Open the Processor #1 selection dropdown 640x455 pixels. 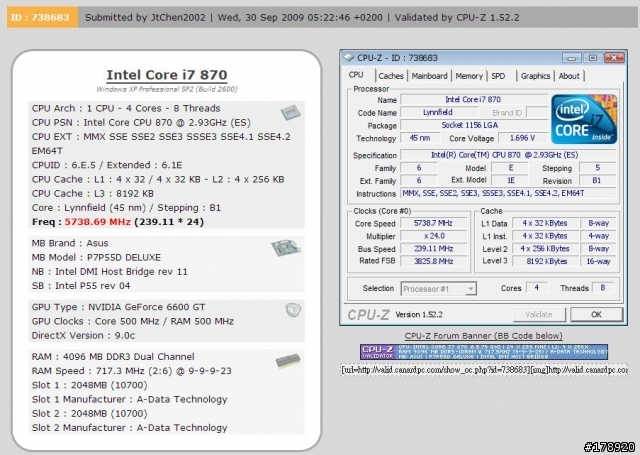click(x=438, y=289)
